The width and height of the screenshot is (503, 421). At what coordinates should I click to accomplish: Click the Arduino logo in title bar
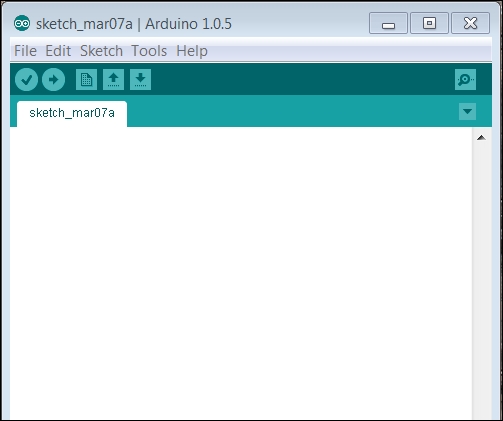click(22, 23)
